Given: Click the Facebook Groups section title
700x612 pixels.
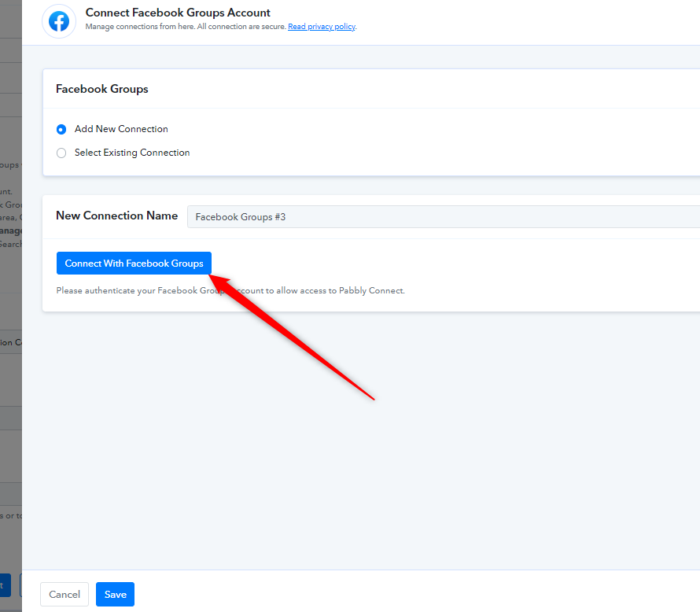Looking at the screenshot, I should [x=101, y=89].
